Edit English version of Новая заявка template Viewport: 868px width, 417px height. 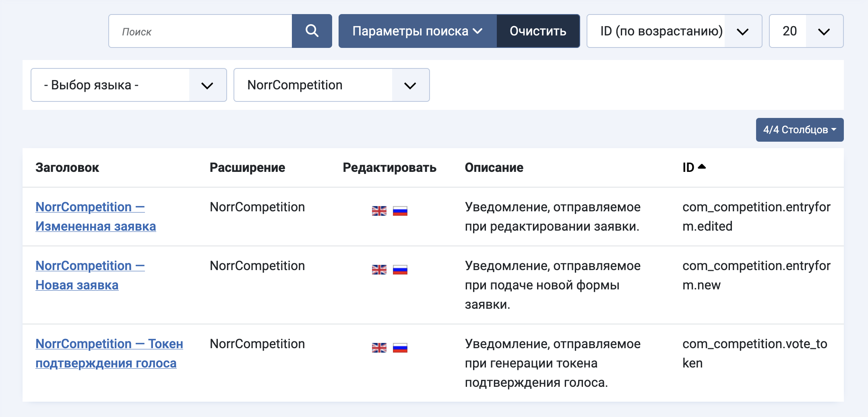(x=379, y=269)
